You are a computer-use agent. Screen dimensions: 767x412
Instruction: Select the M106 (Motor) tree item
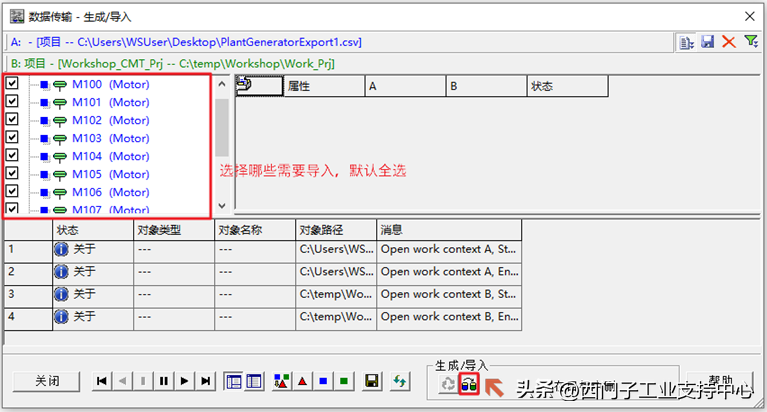pos(110,192)
